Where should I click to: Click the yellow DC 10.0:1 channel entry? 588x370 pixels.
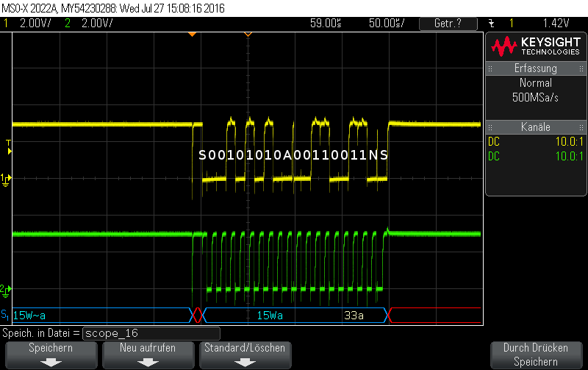tap(535, 142)
